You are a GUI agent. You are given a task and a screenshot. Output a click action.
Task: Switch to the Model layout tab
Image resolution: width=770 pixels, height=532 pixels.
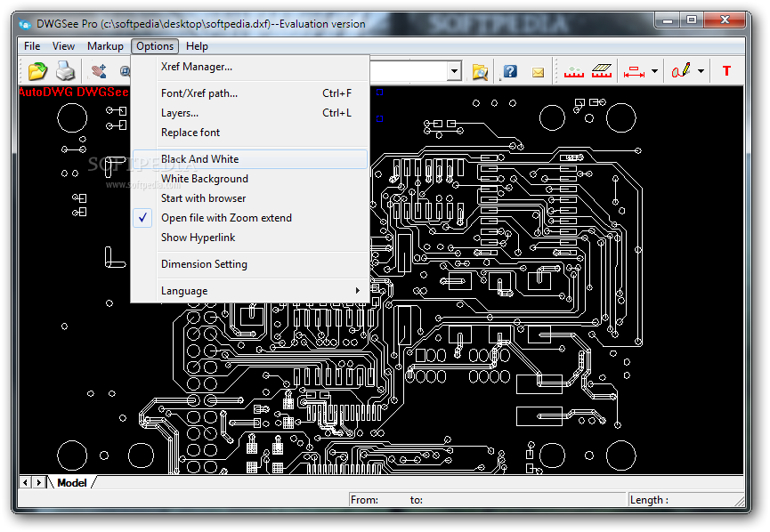click(x=72, y=483)
